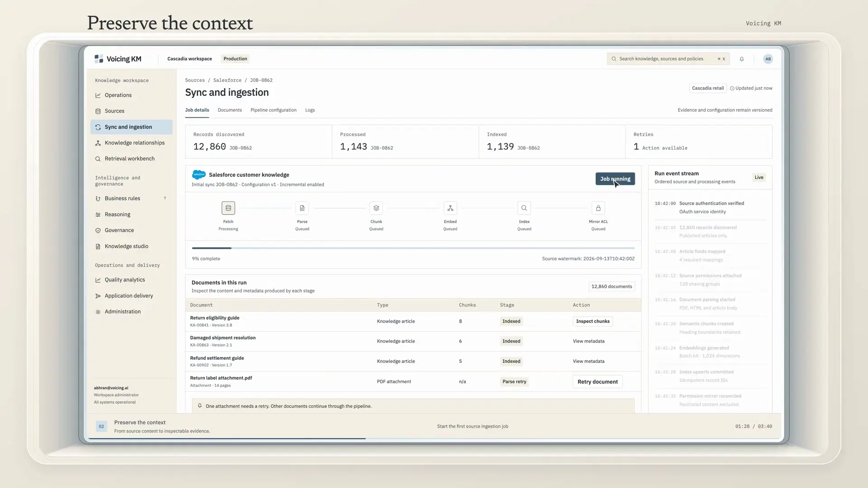Open Operations in the sidebar
The height and width of the screenshot is (488, 868).
(131, 95)
